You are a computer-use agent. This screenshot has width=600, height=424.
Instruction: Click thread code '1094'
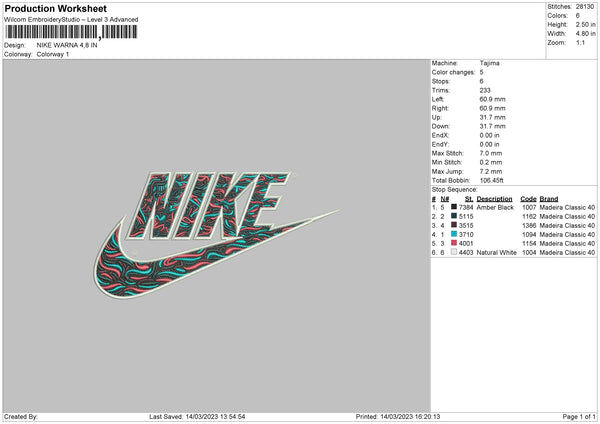click(x=529, y=235)
